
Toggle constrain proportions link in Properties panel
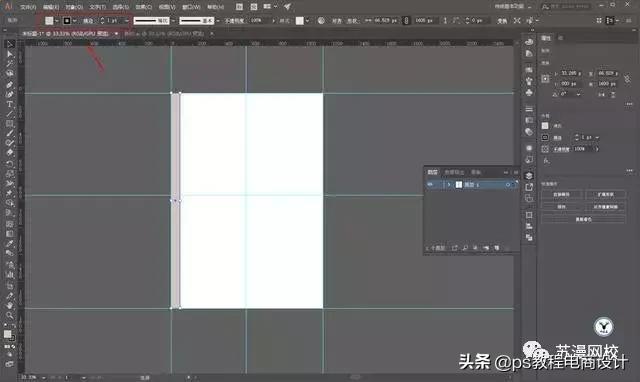coord(627,78)
